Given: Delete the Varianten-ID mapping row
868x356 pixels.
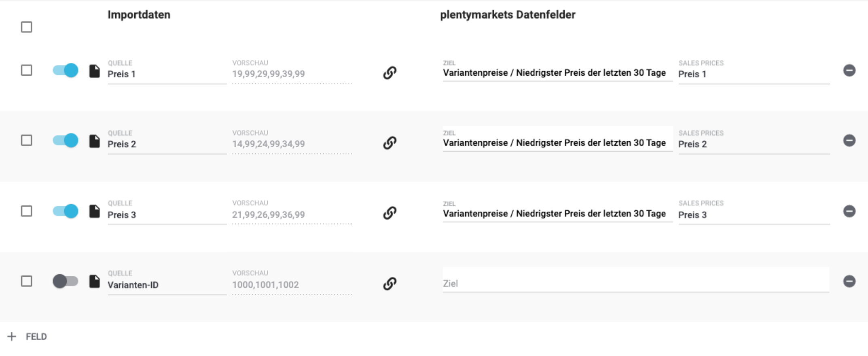Looking at the screenshot, I should pyautogui.click(x=849, y=281).
